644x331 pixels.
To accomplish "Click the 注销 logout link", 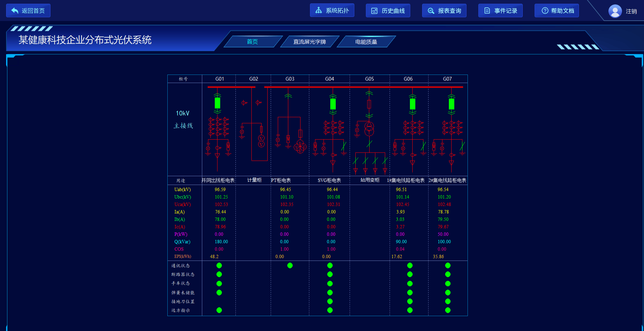I will click(x=631, y=11).
